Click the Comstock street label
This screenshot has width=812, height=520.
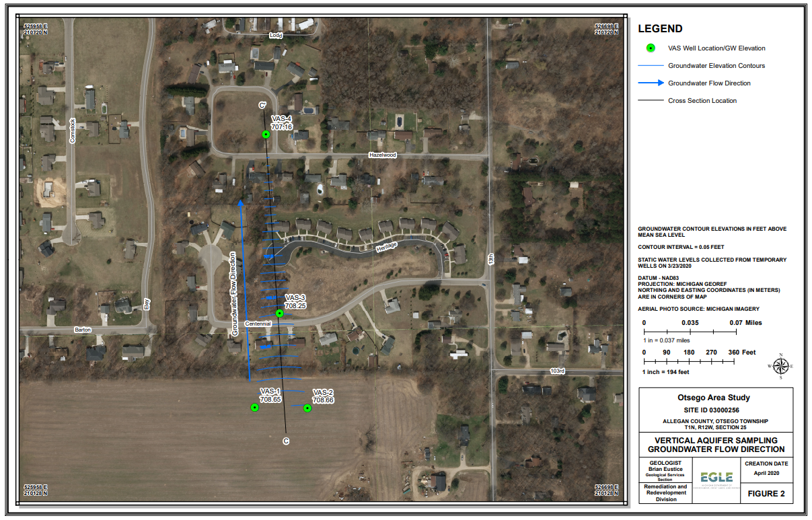tap(74, 131)
